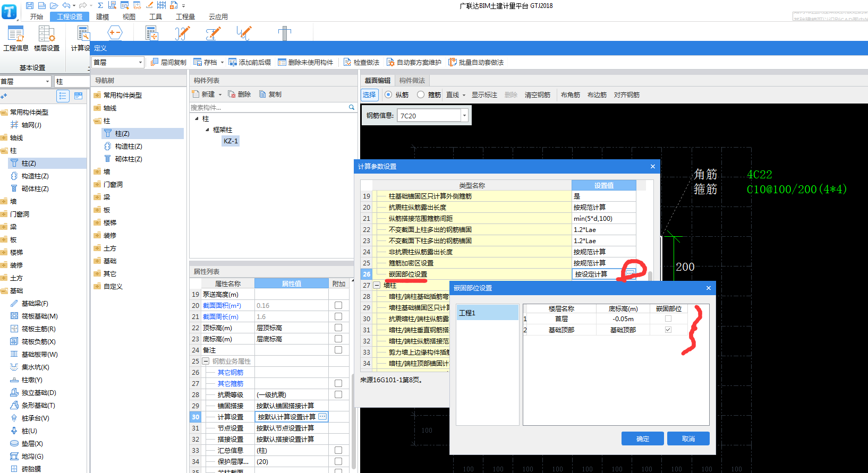
Task: Click 确定 in 嵌固部位设置 dialog
Action: (x=643, y=438)
